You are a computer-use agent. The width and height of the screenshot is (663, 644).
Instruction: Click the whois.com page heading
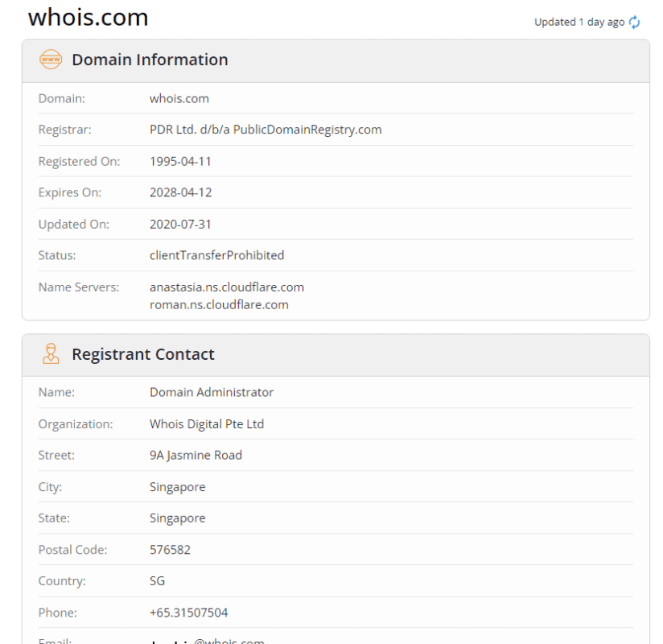[x=88, y=18]
